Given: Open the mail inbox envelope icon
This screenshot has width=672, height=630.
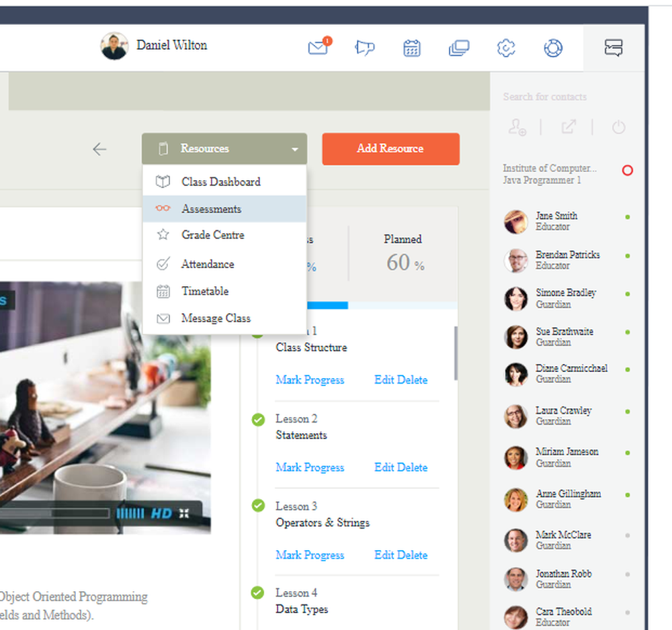Looking at the screenshot, I should tap(318, 47).
